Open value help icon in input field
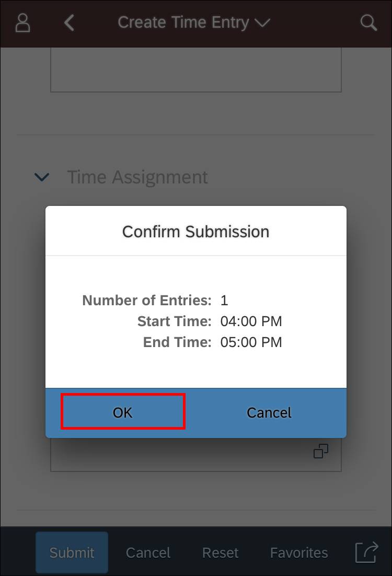The height and width of the screenshot is (576, 392). pyautogui.click(x=320, y=451)
